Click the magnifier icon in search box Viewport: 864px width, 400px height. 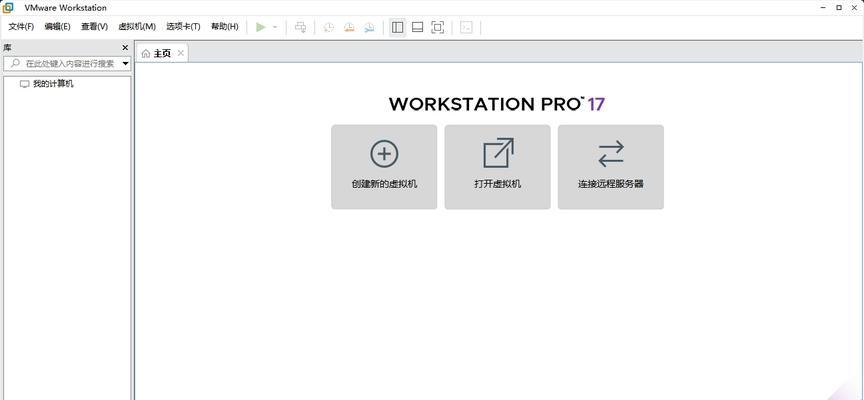click(x=15, y=63)
